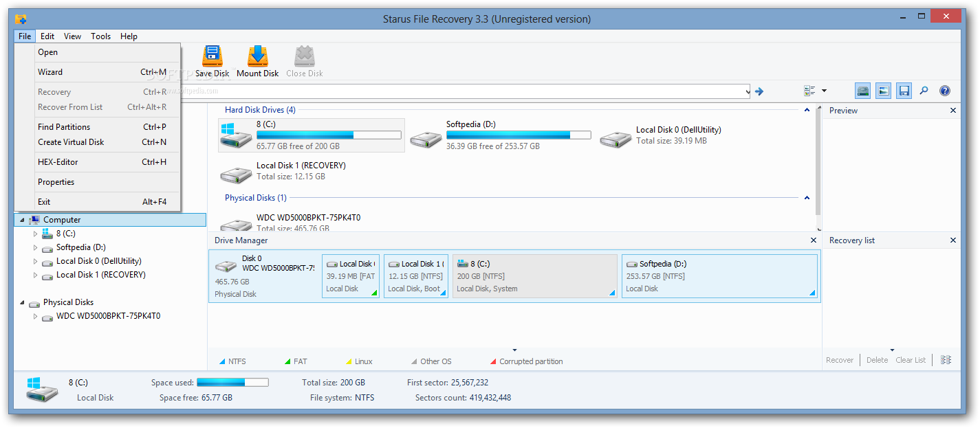The width and height of the screenshot is (980, 428).
Task: Select the 8 (C:) drive icon in Hard Disk Drives
Action: [236, 135]
